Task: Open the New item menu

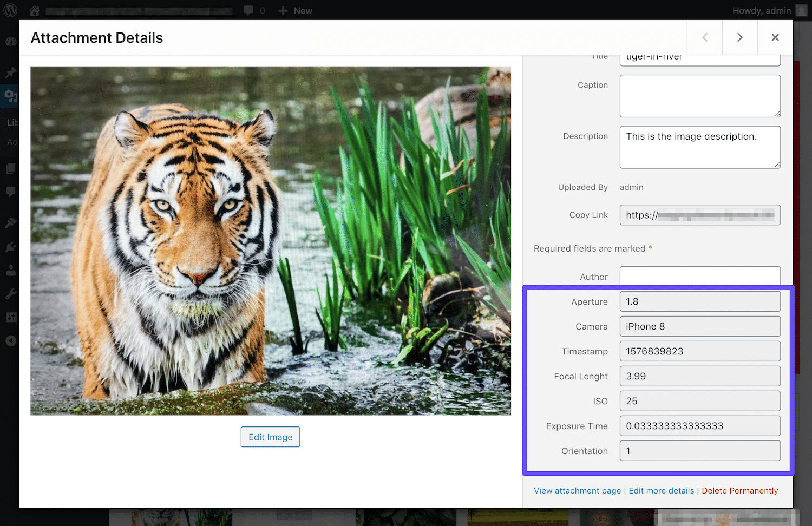Action: (295, 10)
